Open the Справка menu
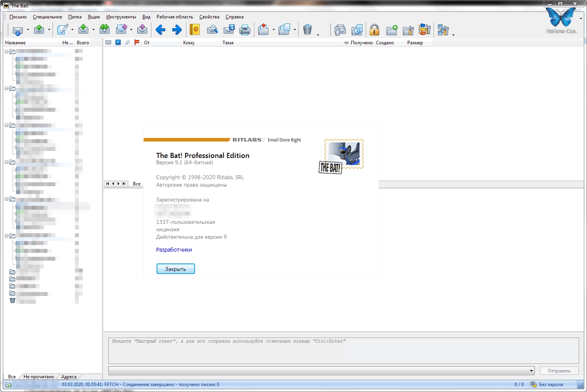Image resolution: width=587 pixels, height=392 pixels. [235, 17]
